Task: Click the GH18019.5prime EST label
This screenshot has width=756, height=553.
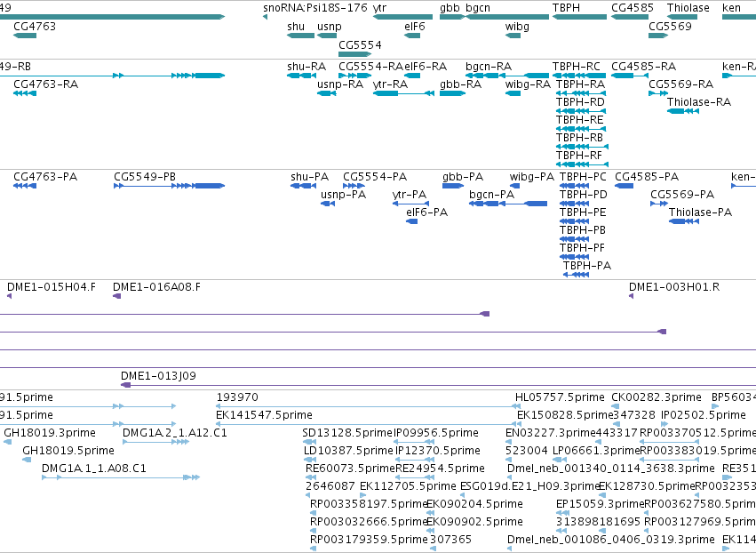Action: click(68, 451)
